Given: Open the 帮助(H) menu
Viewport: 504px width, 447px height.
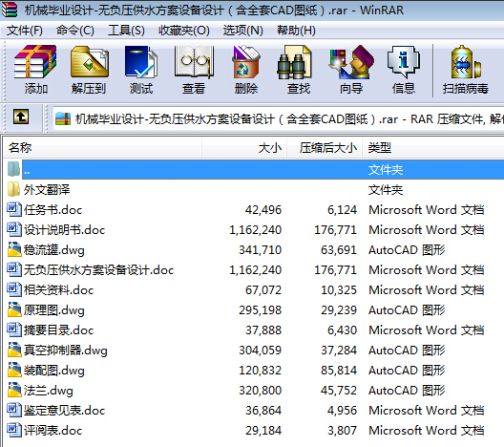Looking at the screenshot, I should 296,31.
